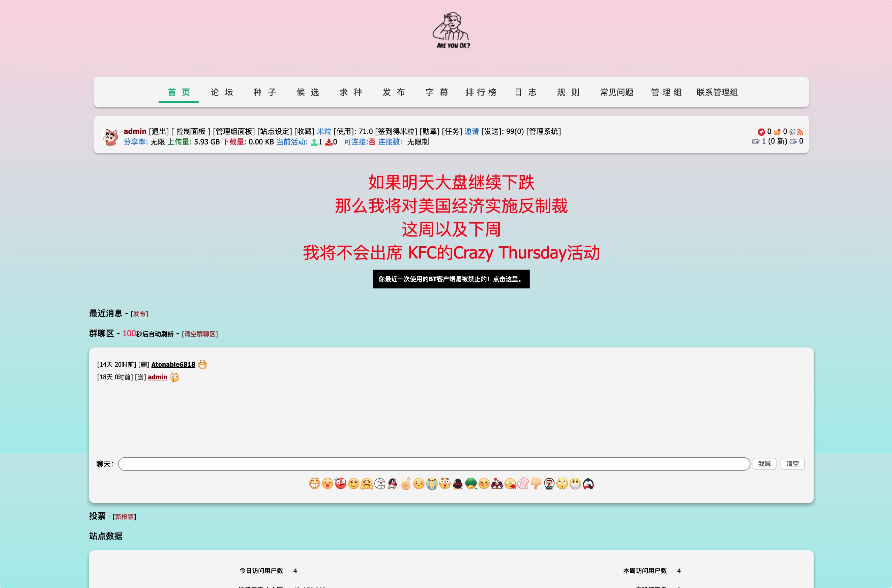Focus the 聊天 chat input field
The height and width of the screenshot is (588, 892).
pyautogui.click(x=434, y=464)
